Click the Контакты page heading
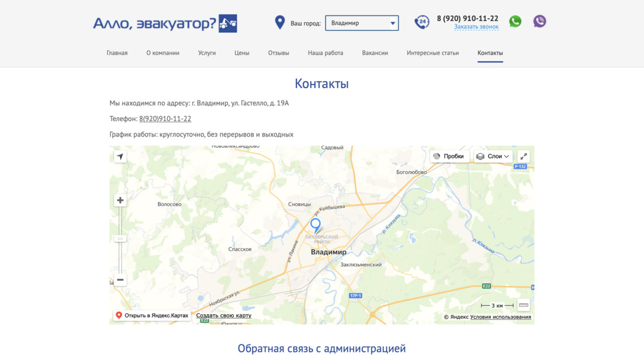This screenshot has height=362, width=644. point(321,83)
